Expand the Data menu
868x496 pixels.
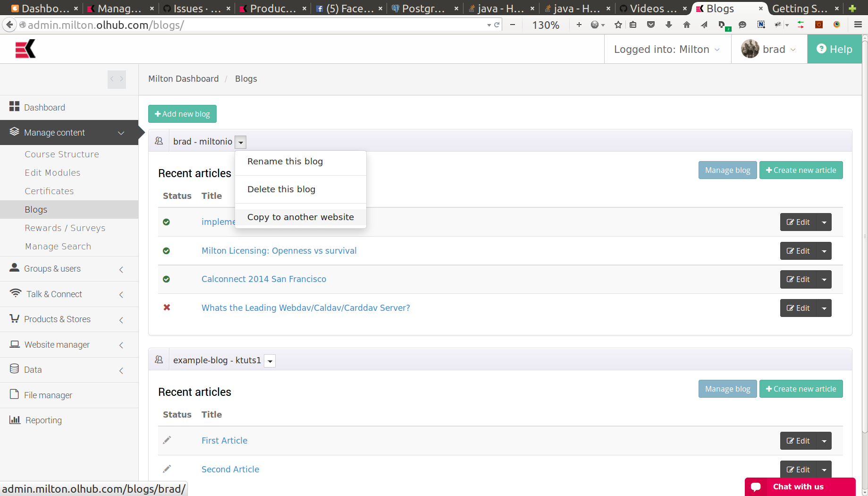[69, 370]
